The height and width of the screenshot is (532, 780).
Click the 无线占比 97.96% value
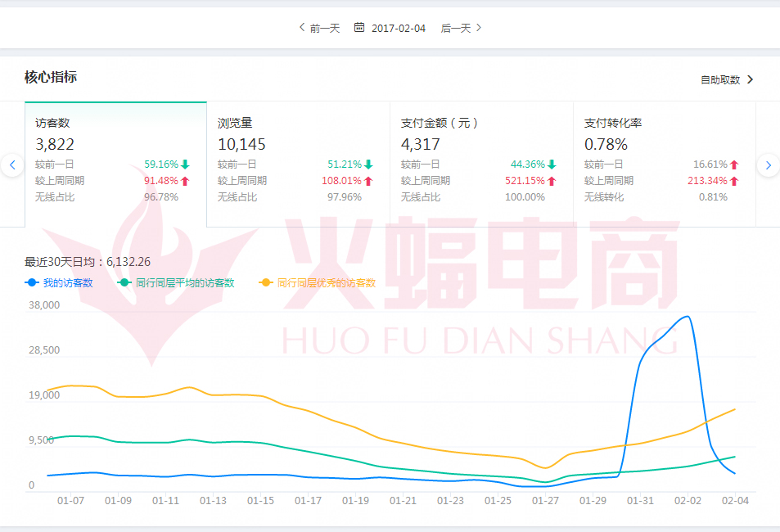pyautogui.click(x=345, y=197)
